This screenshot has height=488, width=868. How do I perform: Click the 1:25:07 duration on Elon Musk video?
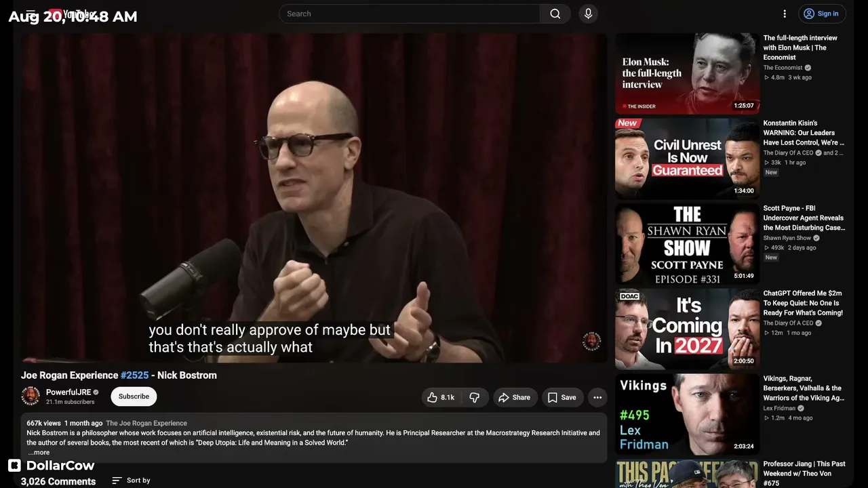click(744, 106)
